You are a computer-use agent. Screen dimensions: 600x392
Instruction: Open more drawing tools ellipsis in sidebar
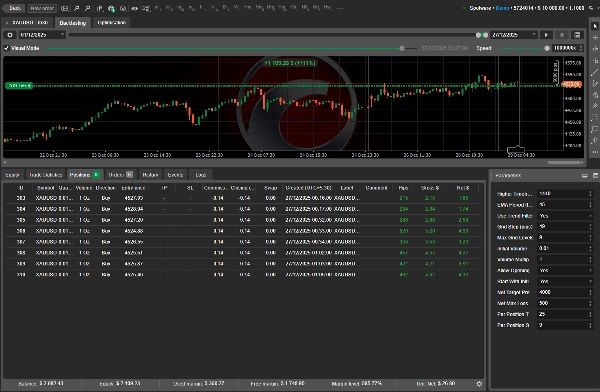point(595,152)
